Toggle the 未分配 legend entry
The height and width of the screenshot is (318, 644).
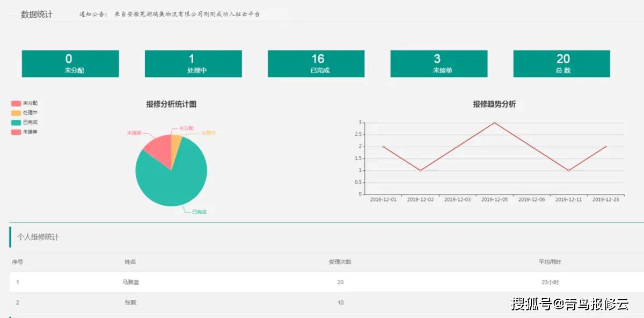[x=24, y=103]
